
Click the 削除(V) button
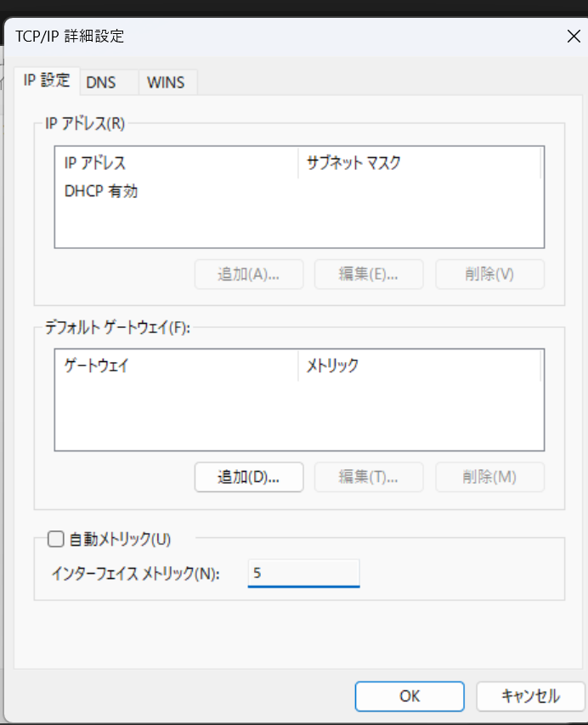pos(489,275)
